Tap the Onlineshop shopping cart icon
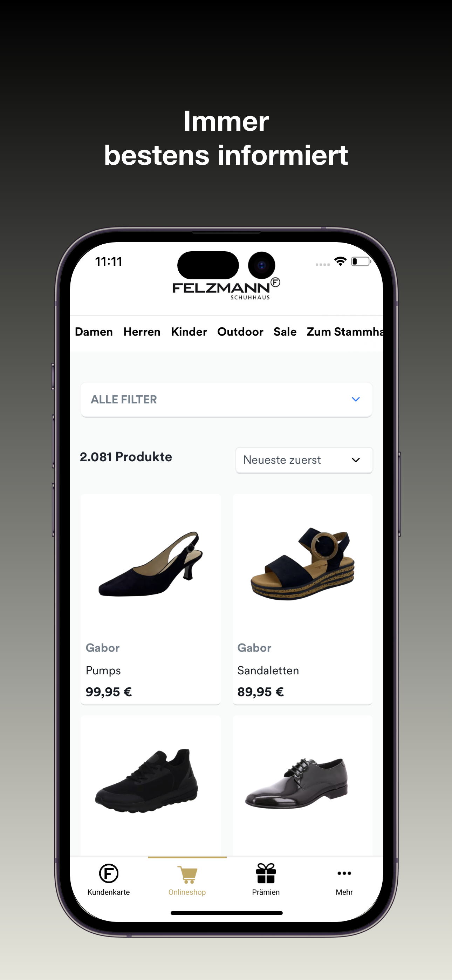 pos(187,874)
